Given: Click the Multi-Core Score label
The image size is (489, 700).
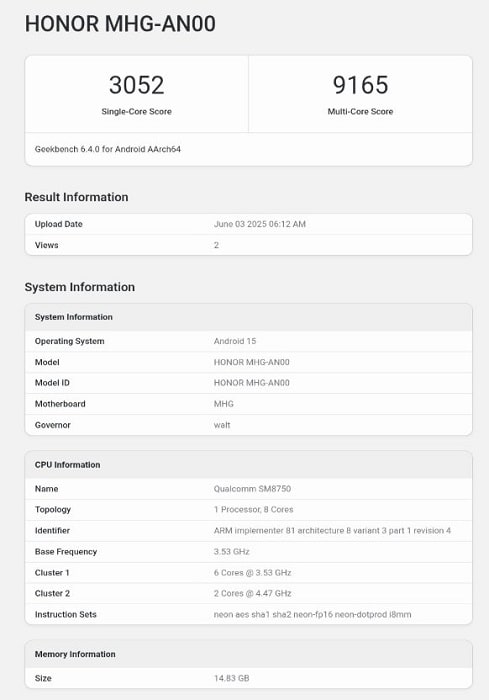Looking at the screenshot, I should pos(360,112).
